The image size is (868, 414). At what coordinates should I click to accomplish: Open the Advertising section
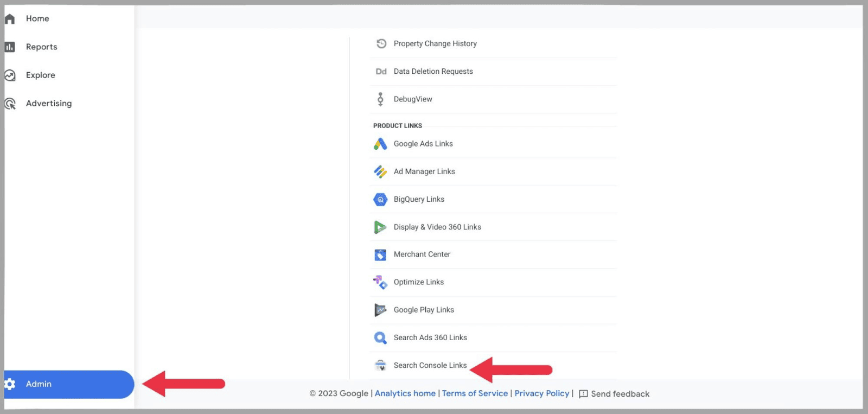click(x=48, y=103)
